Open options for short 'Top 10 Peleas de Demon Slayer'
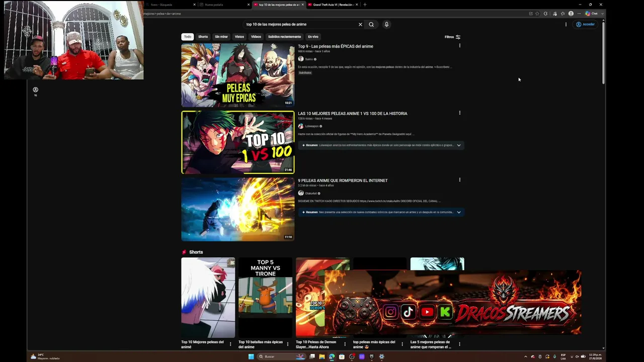Image resolution: width=644 pixels, height=362 pixels. pyautogui.click(x=345, y=344)
